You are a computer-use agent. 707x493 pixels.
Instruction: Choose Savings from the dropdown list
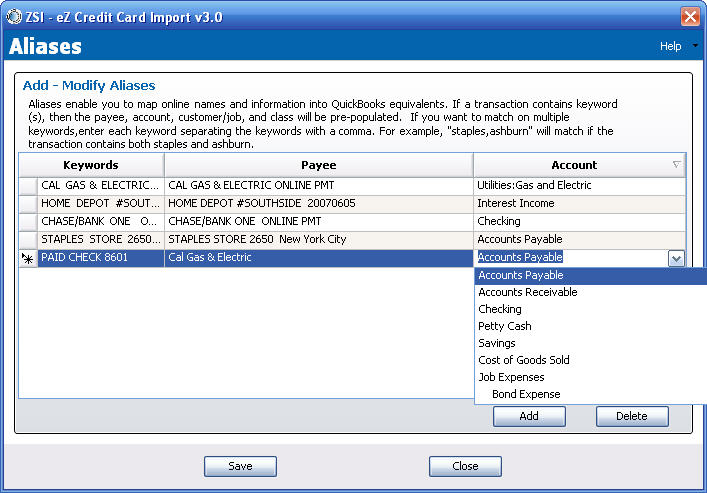pos(591,344)
